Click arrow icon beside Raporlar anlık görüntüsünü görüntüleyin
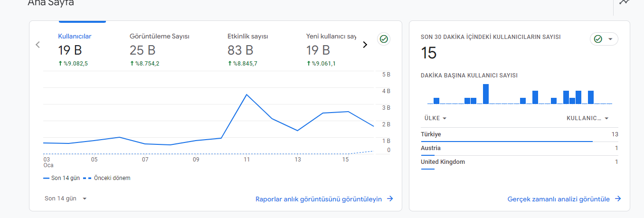This screenshot has width=644, height=218. click(390, 199)
